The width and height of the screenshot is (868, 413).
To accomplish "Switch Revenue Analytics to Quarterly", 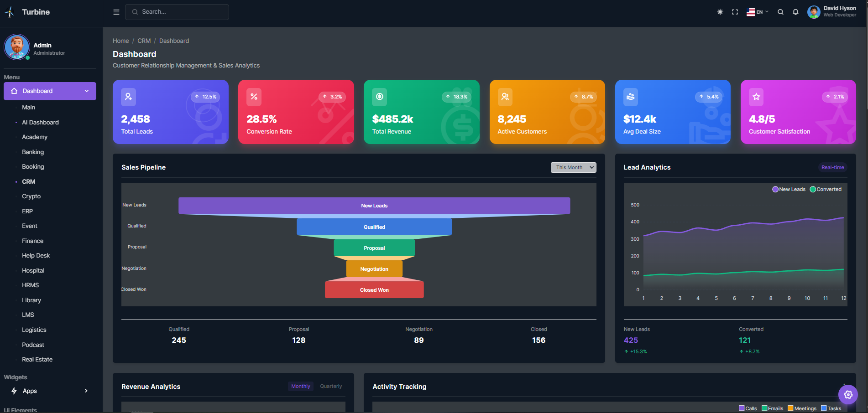I will [330, 386].
